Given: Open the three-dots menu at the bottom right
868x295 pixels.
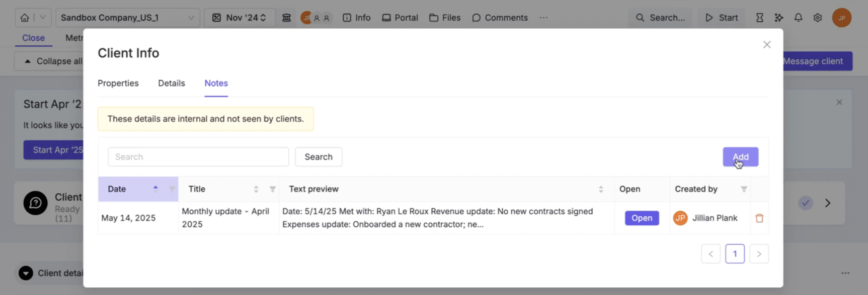Looking at the screenshot, I should 846,273.
